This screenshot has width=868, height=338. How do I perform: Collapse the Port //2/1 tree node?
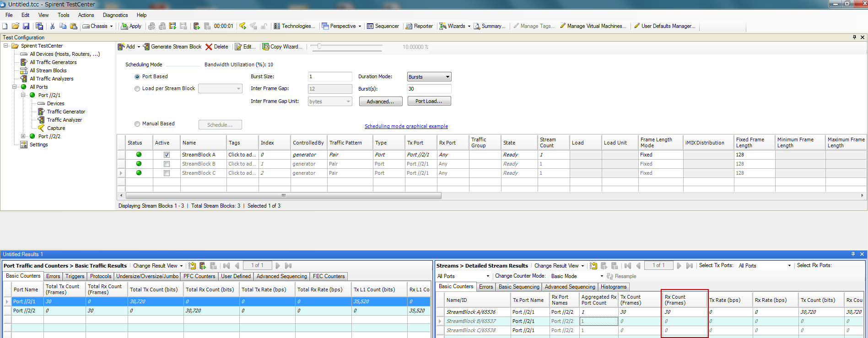(23, 95)
